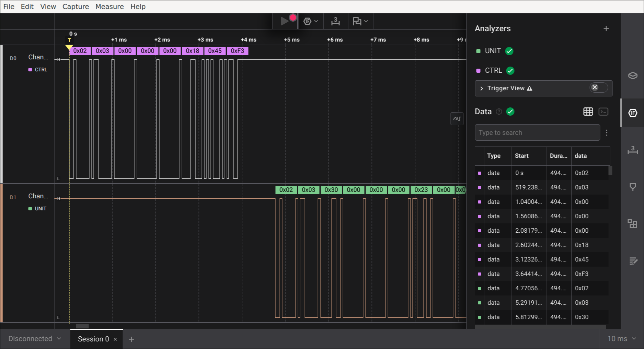644x349 pixels.
Task: Click the CTRL analyzer green status check
Action: coord(510,71)
